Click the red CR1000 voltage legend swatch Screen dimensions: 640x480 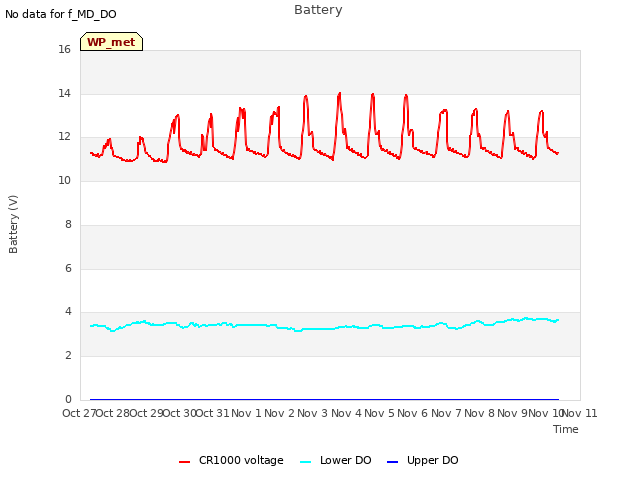(x=184, y=462)
